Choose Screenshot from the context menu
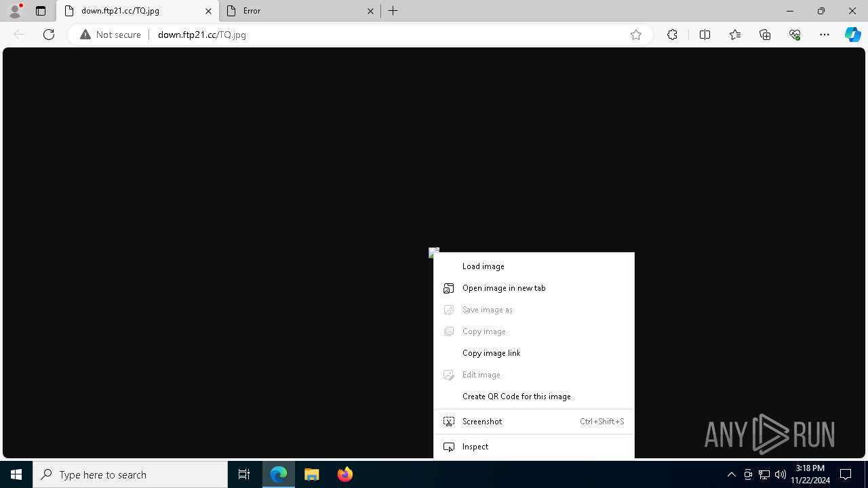 [x=534, y=422]
